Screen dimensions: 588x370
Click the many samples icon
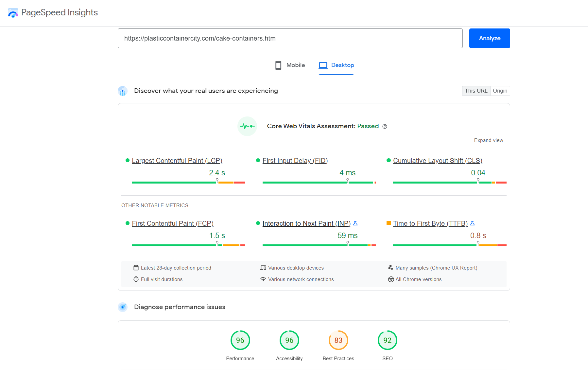tap(390, 268)
